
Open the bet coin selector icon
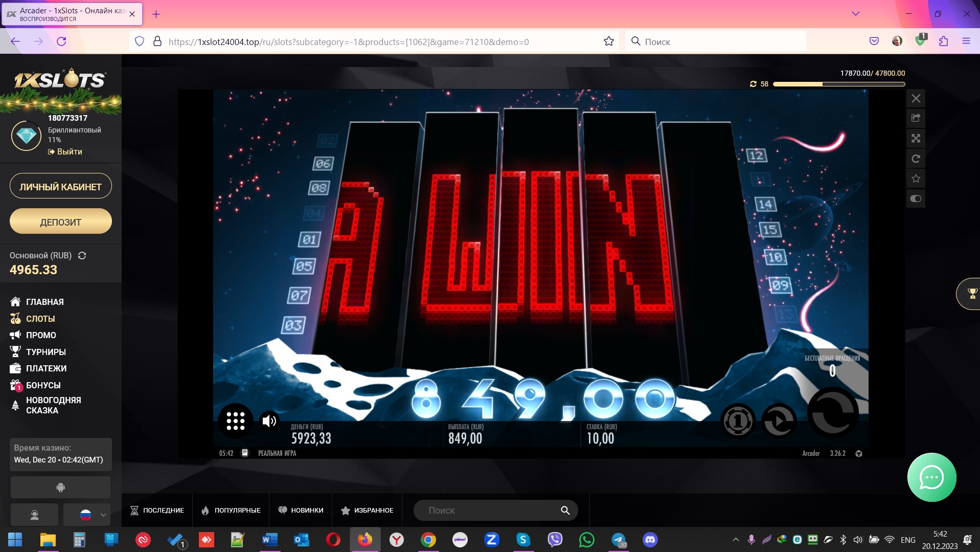tap(738, 421)
